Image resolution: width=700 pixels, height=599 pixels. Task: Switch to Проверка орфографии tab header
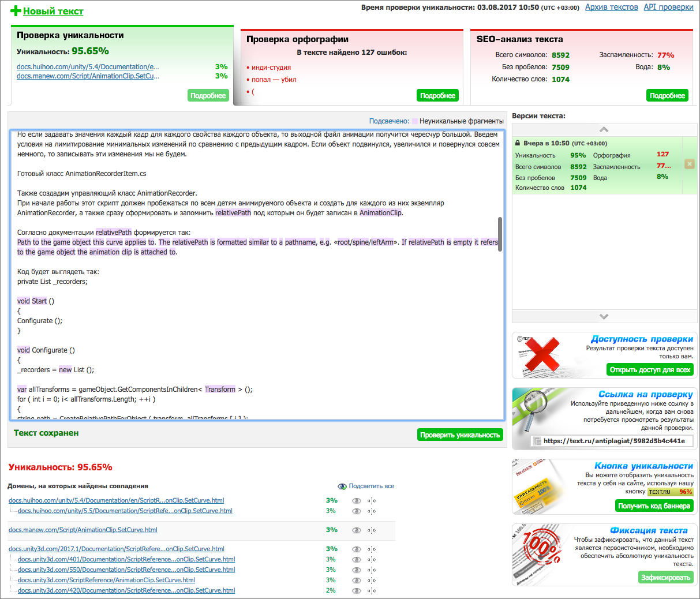click(297, 39)
